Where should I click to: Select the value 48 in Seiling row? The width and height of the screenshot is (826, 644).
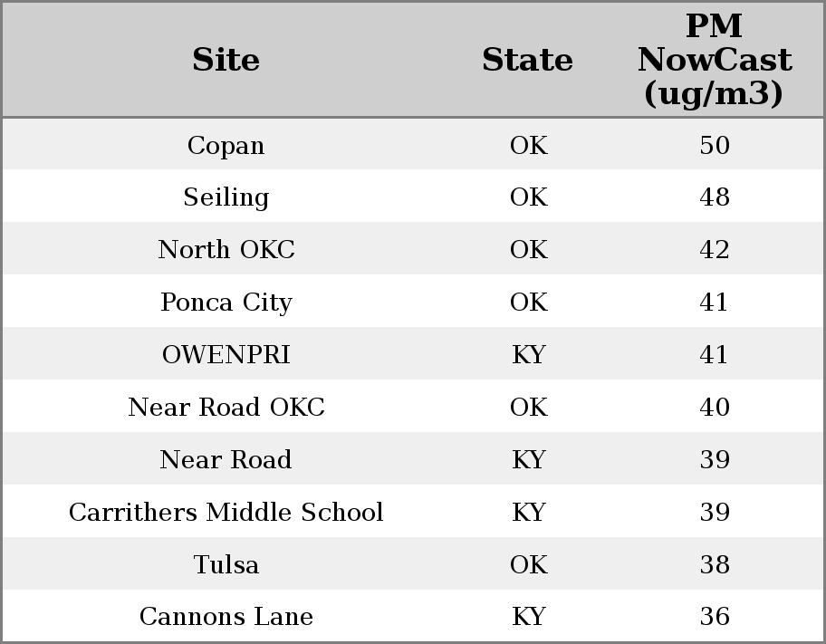pyautogui.click(x=714, y=197)
